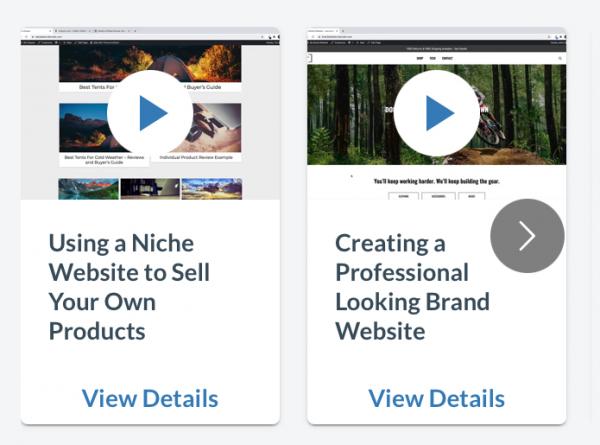Play the Niche Website video
The width and height of the screenshot is (600, 445).
click(150, 113)
